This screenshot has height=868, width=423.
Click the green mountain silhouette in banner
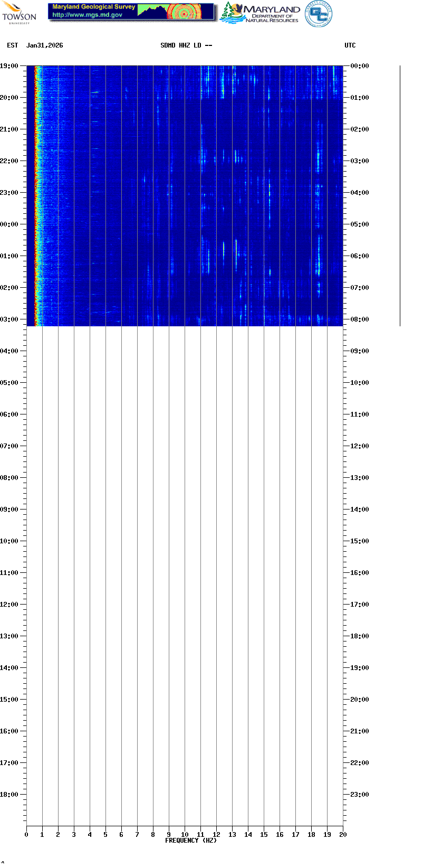tap(152, 11)
